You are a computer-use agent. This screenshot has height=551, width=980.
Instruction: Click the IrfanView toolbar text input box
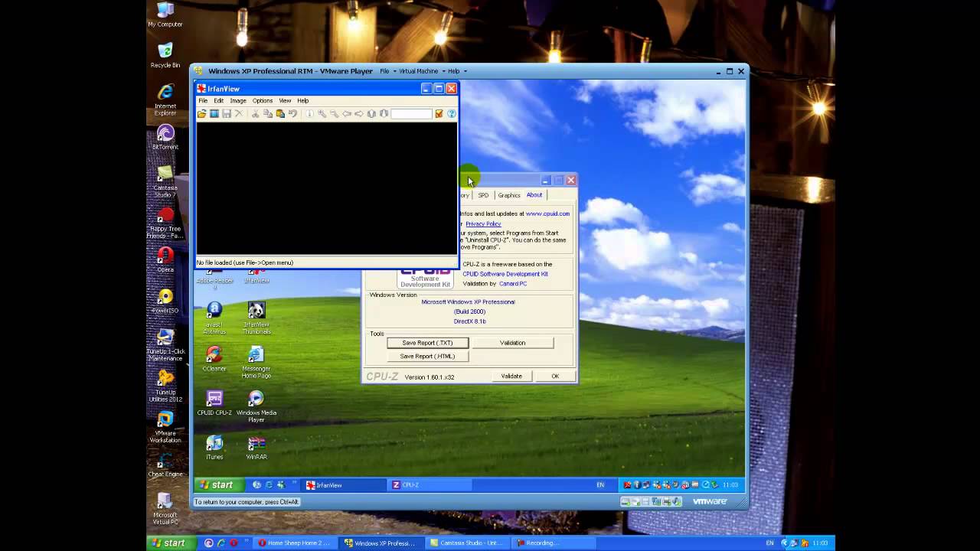pyautogui.click(x=411, y=113)
